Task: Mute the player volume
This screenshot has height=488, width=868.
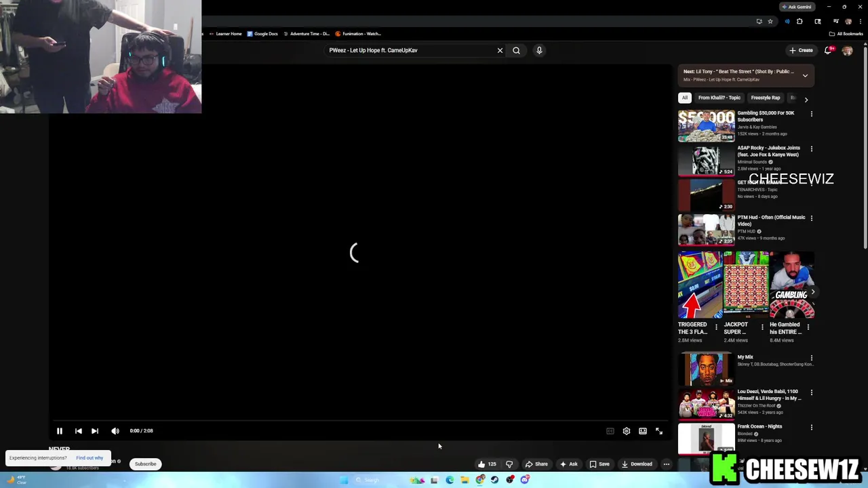Action: click(x=115, y=431)
